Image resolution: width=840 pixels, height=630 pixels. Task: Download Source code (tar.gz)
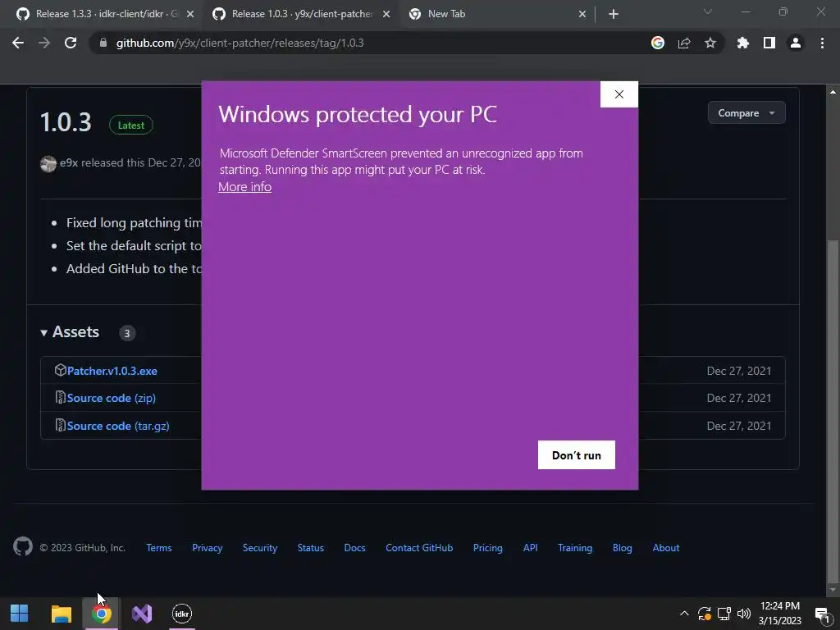click(x=118, y=426)
